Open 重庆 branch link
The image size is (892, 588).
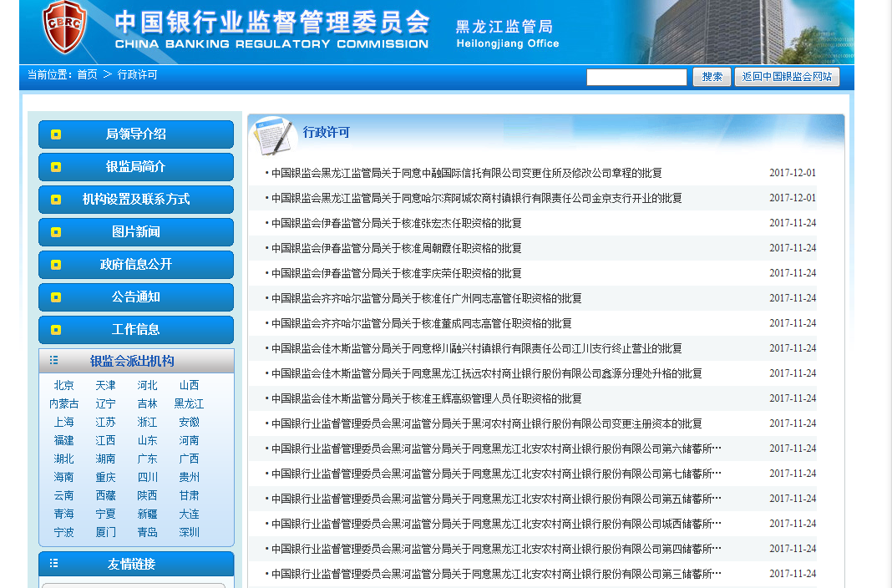pos(105,477)
